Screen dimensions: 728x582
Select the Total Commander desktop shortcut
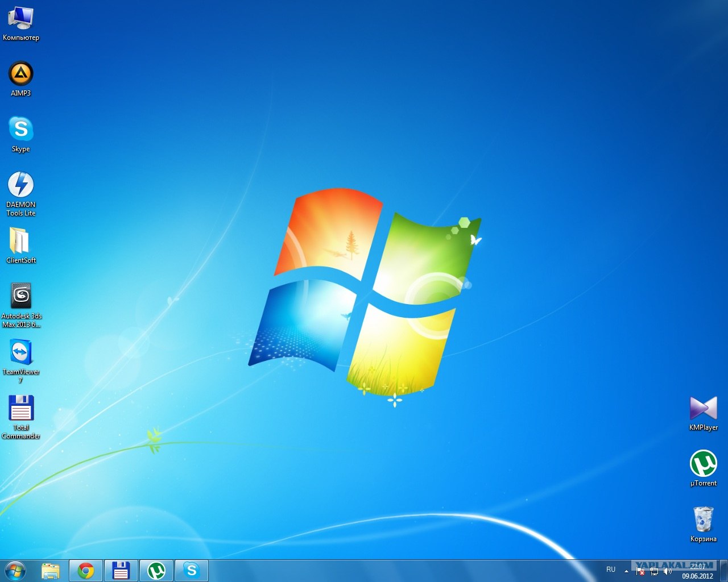click(20, 417)
